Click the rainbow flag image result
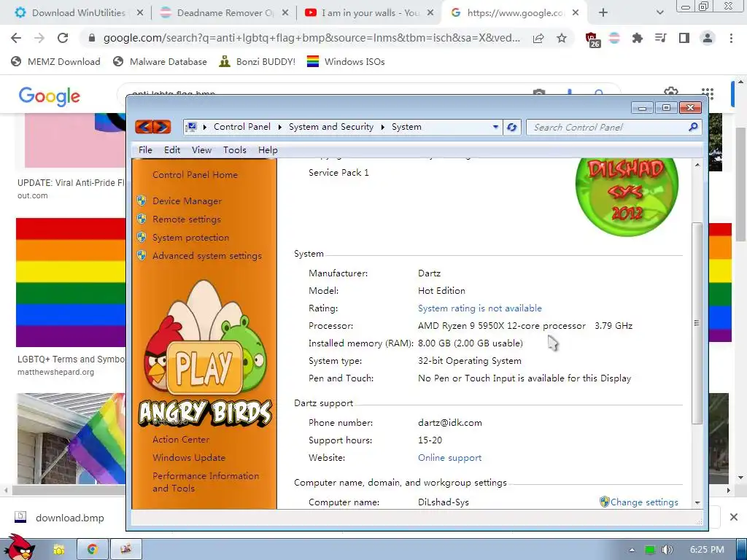747x560 pixels. 71,282
